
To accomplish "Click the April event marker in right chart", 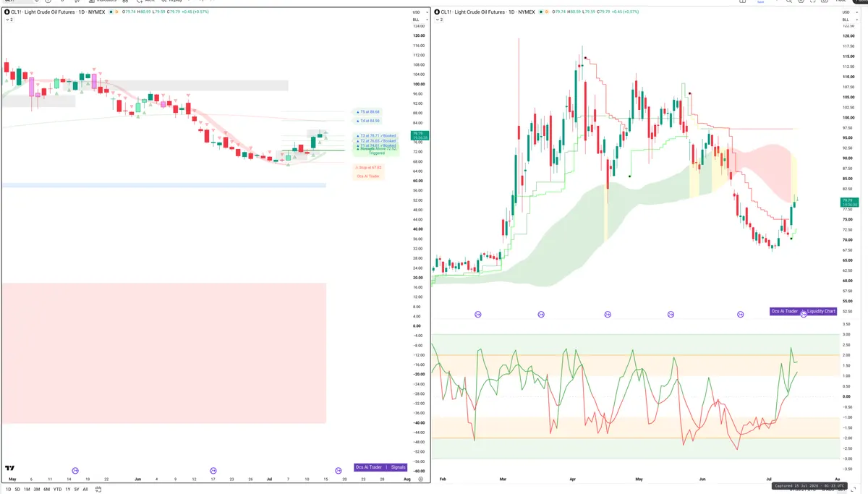I will pos(607,314).
